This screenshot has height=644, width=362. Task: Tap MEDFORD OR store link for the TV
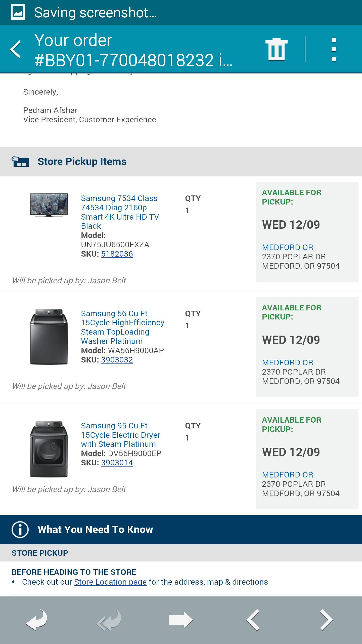click(288, 247)
